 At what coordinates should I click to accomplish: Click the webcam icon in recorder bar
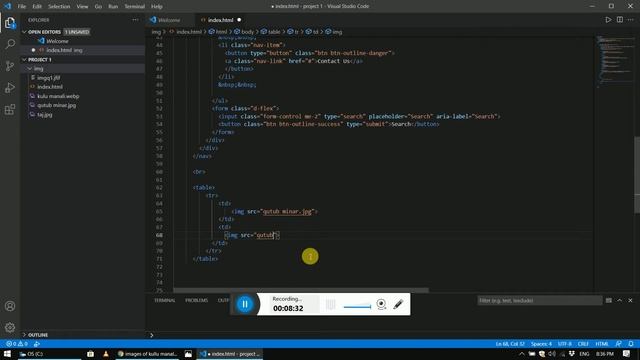(381, 304)
